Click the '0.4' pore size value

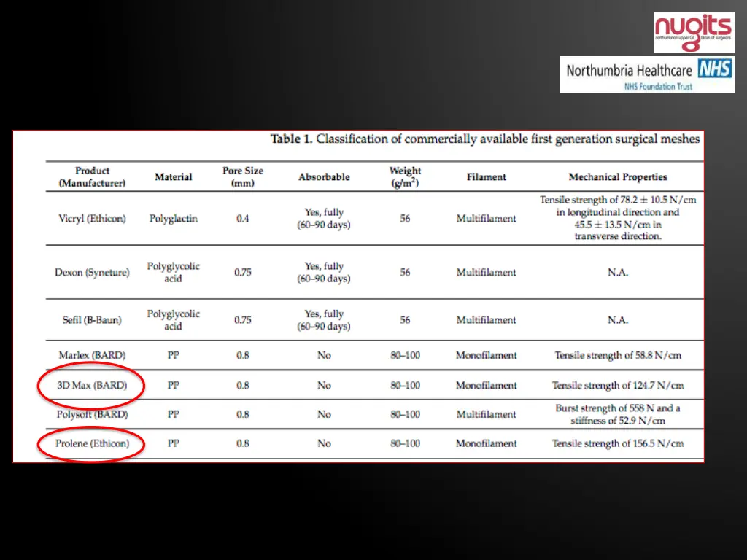242,218
